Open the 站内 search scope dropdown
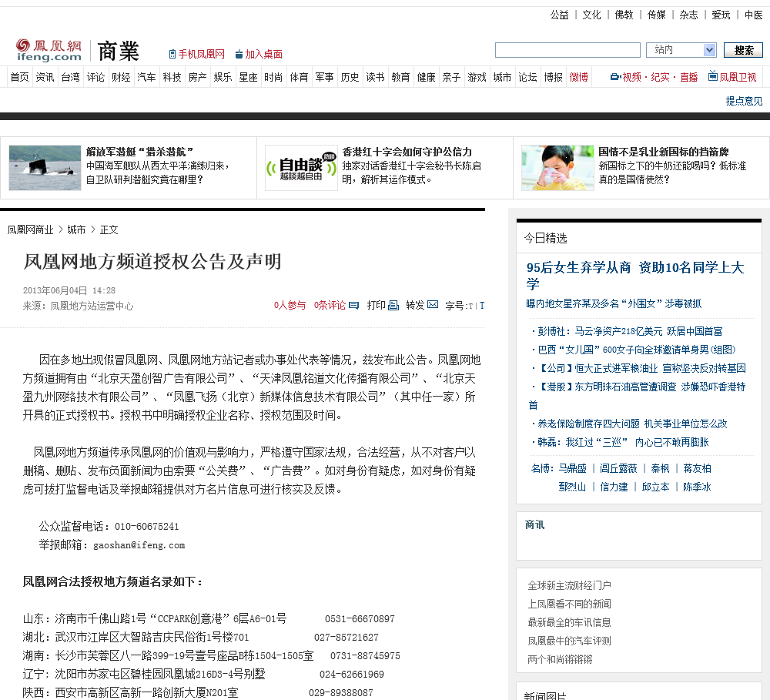 click(681, 49)
